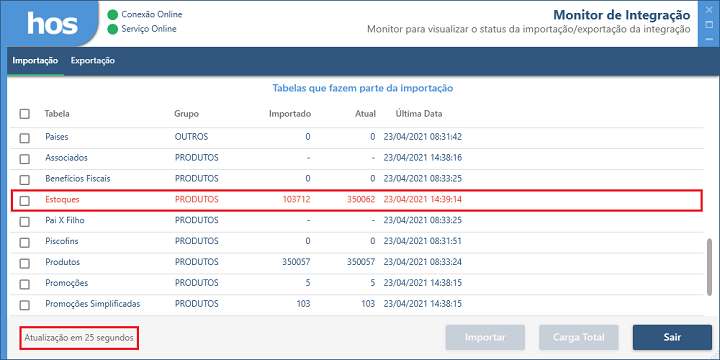Image resolution: width=720 pixels, height=360 pixels.
Task: Enable the Produtos row checkbox
Action: 24,263
